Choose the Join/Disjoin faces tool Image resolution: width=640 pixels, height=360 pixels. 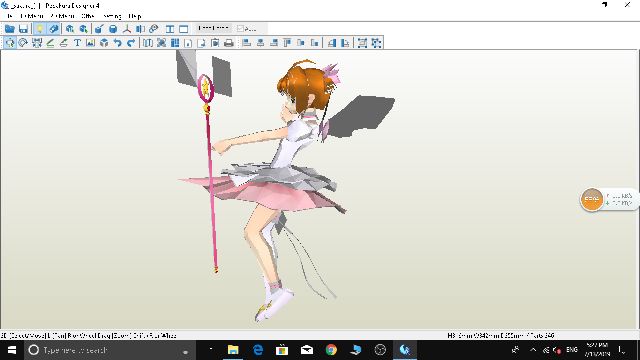click(x=37, y=42)
